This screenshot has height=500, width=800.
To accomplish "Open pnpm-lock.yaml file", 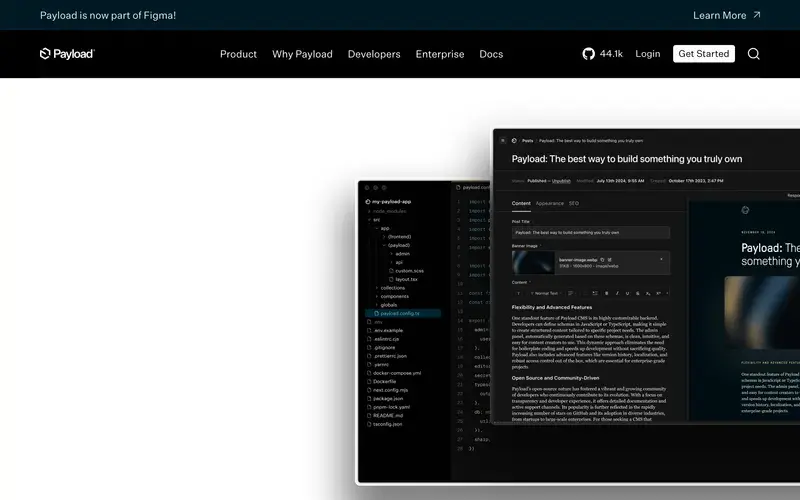I will click(388, 407).
